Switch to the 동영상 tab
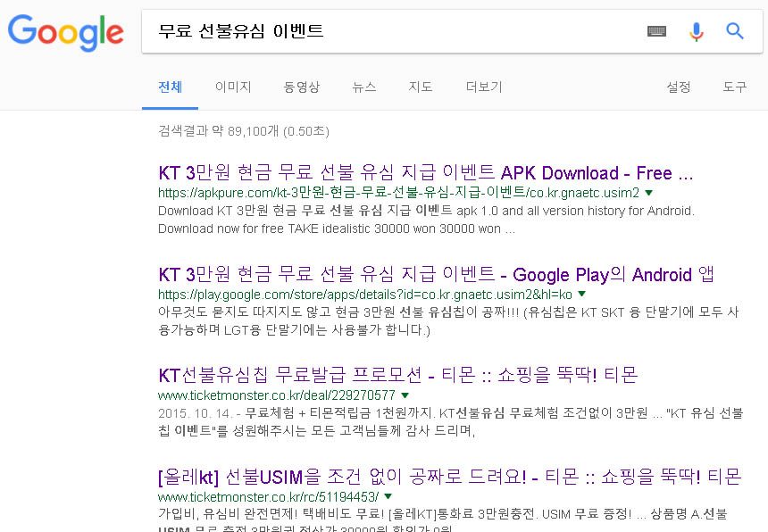768x532 pixels. tap(302, 87)
